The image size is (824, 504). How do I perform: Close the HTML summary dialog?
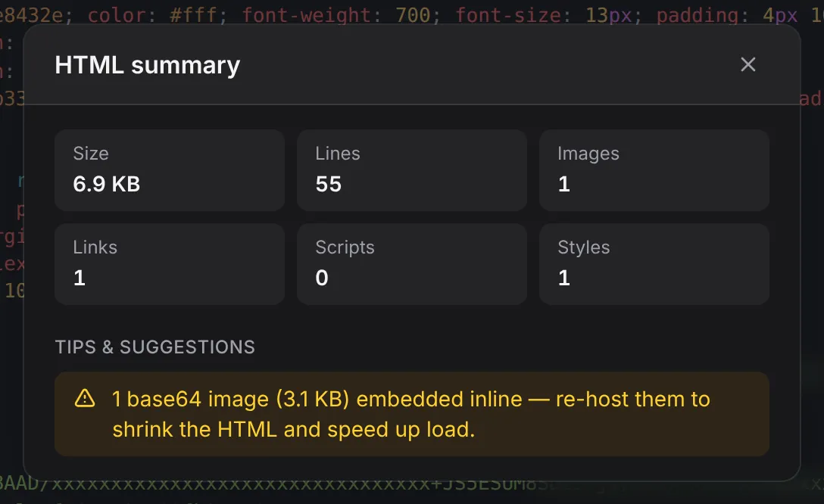coord(748,64)
